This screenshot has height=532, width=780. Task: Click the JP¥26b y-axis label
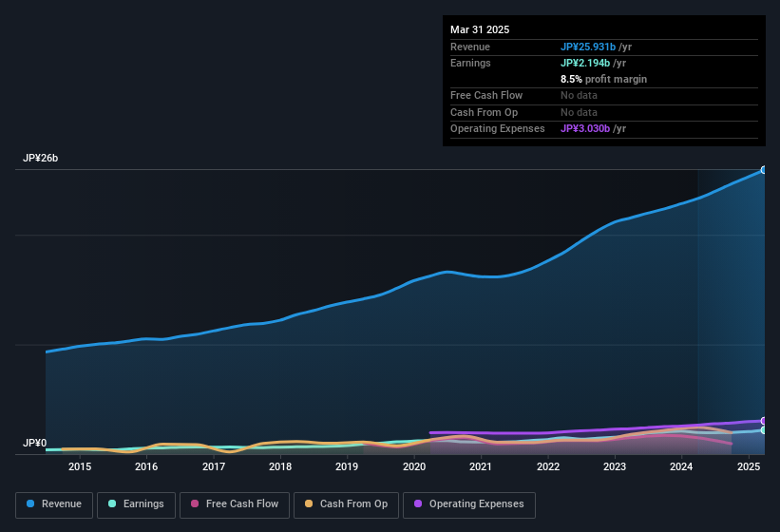coord(40,158)
